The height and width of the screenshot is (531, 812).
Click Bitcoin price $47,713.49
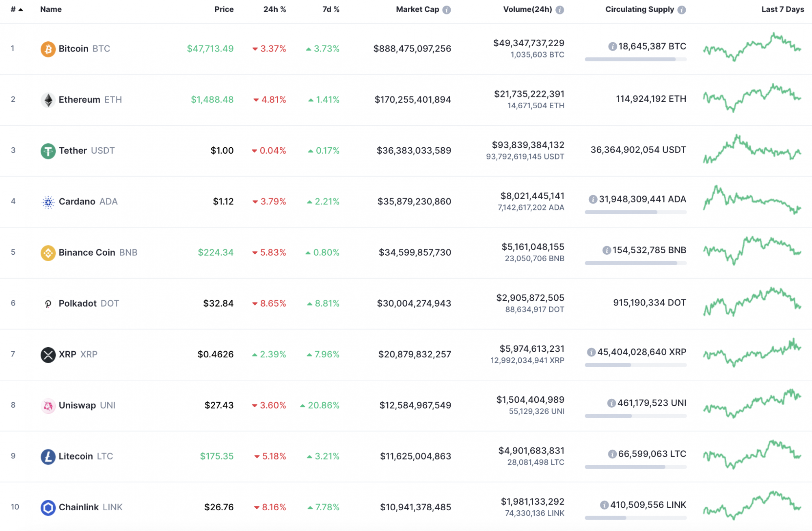[x=210, y=49]
